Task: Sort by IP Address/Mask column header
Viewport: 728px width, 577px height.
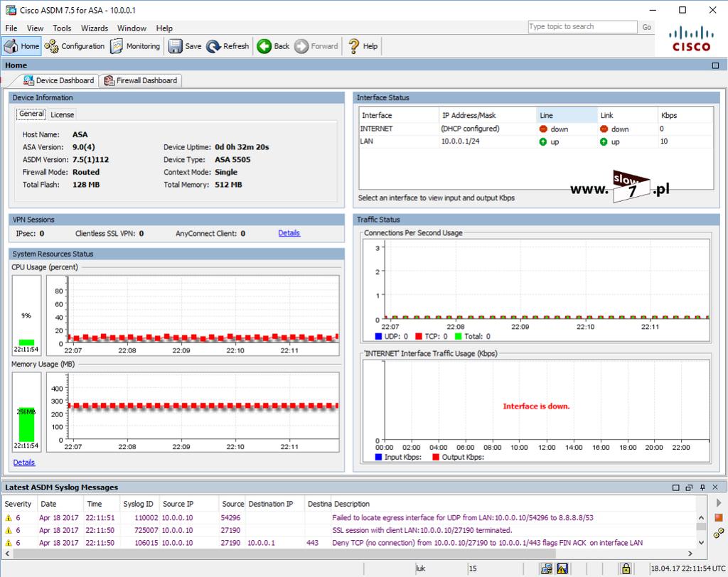Action: pos(487,115)
